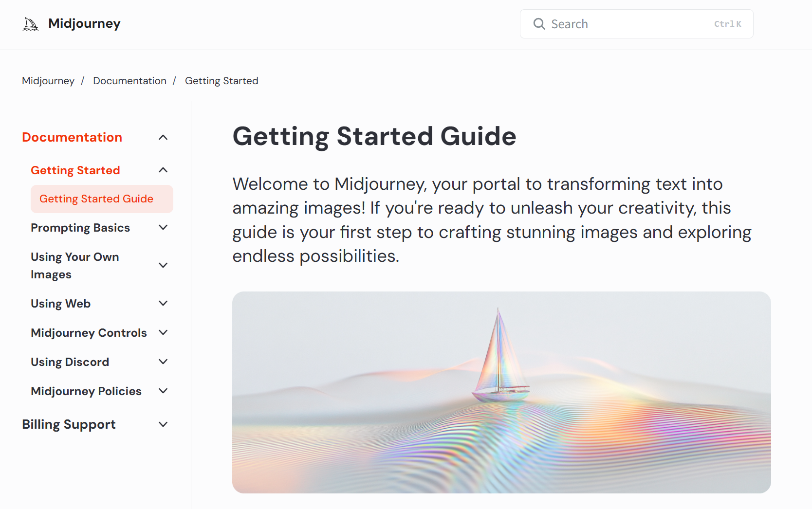
Task: Collapse the Documentation section chevron
Action: (x=163, y=138)
